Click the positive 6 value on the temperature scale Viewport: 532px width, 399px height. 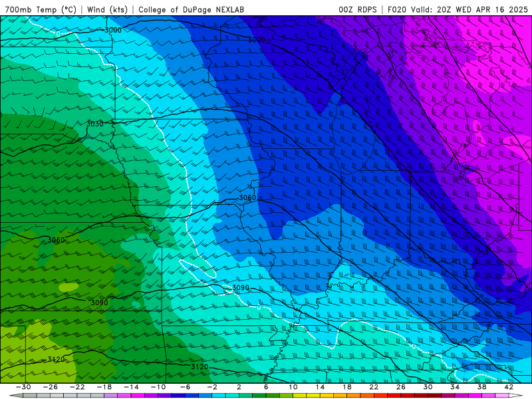point(265,387)
